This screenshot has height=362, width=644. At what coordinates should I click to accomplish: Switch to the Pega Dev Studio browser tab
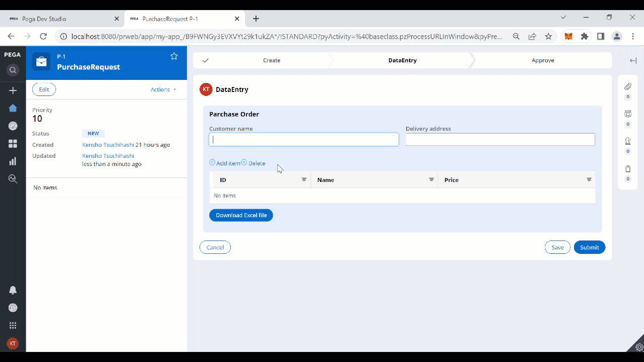coord(60,19)
